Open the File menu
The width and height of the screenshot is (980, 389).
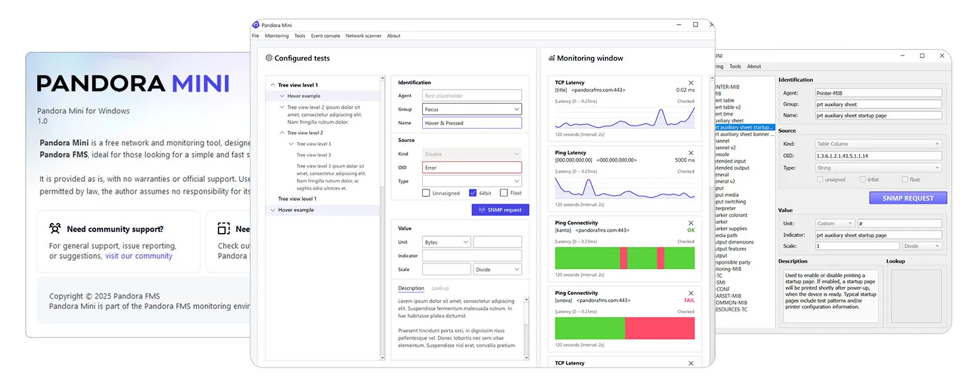coord(256,36)
